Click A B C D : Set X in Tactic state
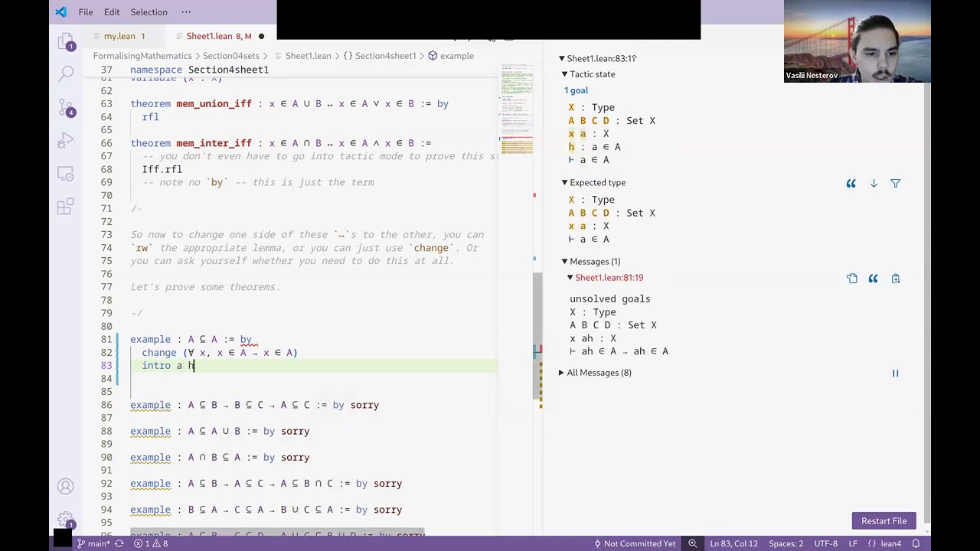Image resolution: width=980 pixels, height=551 pixels. (x=612, y=121)
